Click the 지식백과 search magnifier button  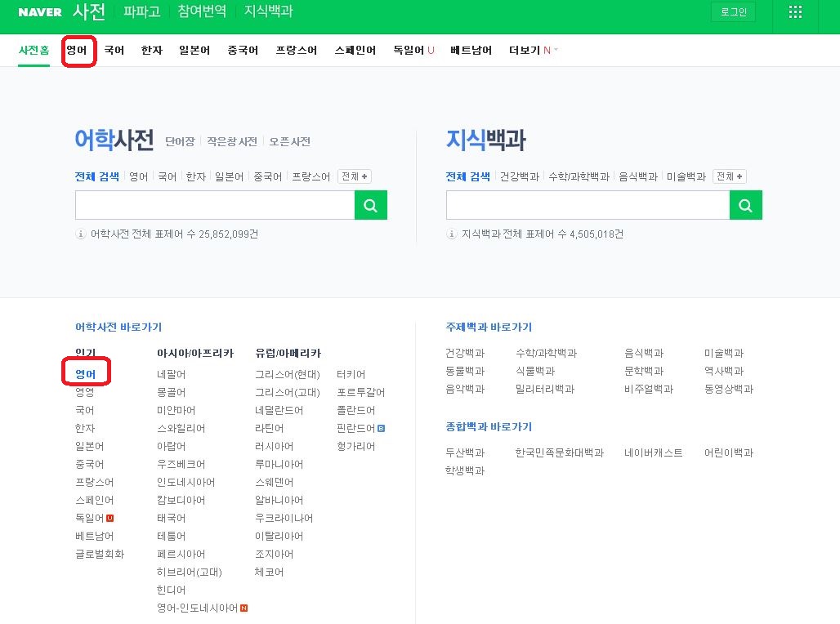click(x=745, y=205)
